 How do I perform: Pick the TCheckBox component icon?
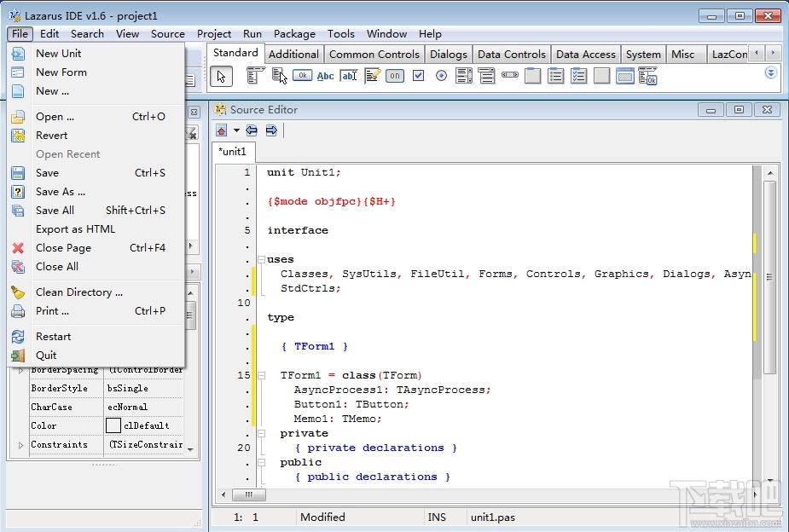pos(418,76)
